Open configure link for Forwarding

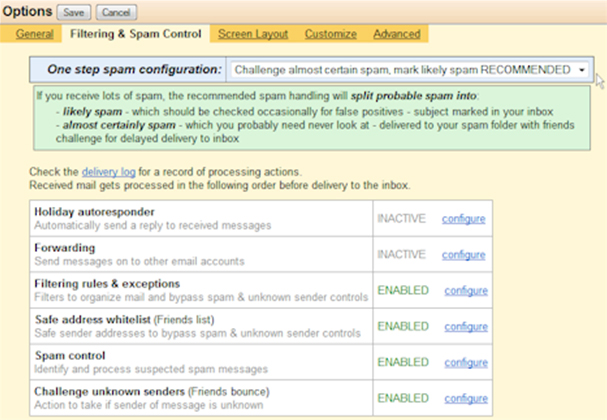click(x=465, y=255)
